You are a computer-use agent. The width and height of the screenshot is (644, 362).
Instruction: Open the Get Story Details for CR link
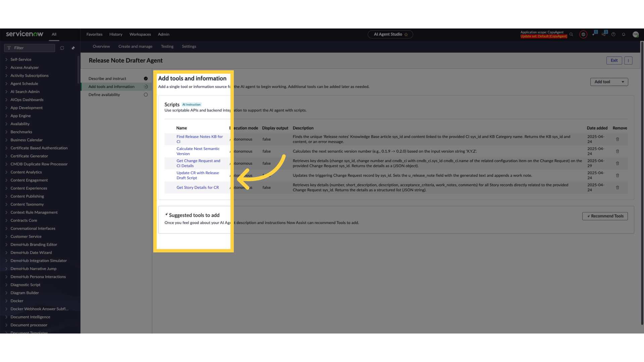(198, 187)
